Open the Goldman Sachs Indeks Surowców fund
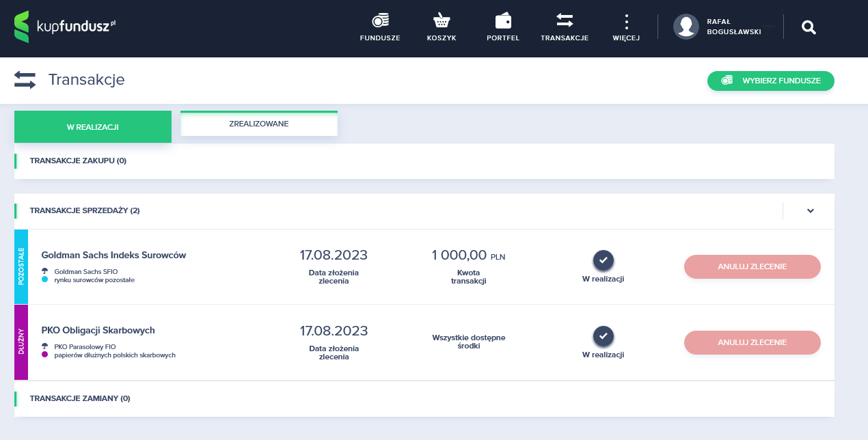 coord(113,255)
